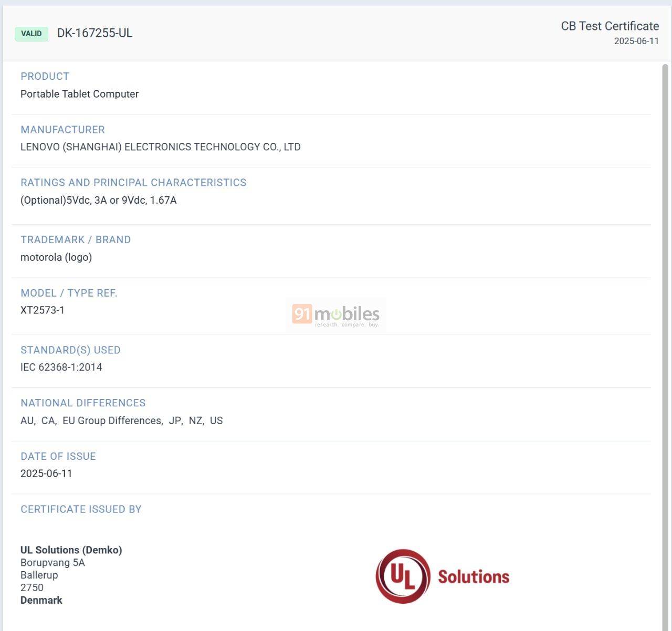This screenshot has height=631, width=672.
Task: Click the green VALID status badge
Action: coord(31,34)
